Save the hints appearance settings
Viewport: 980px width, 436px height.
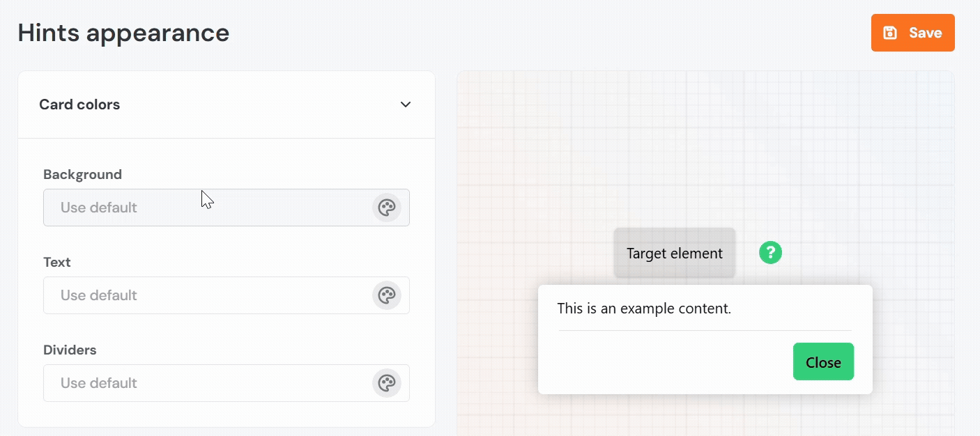[912, 33]
